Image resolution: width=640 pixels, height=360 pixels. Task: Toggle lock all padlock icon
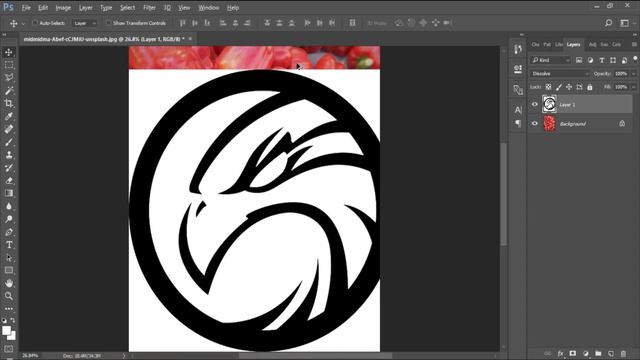[x=590, y=87]
